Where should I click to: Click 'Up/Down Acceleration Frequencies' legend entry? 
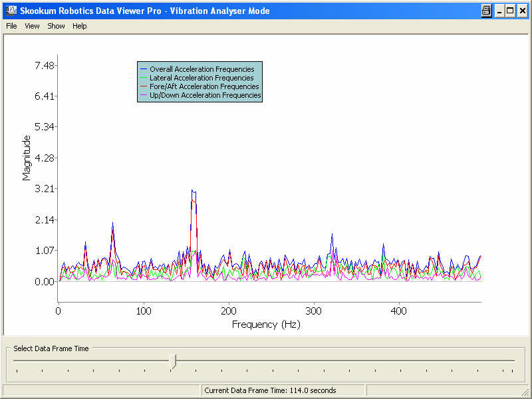click(201, 95)
